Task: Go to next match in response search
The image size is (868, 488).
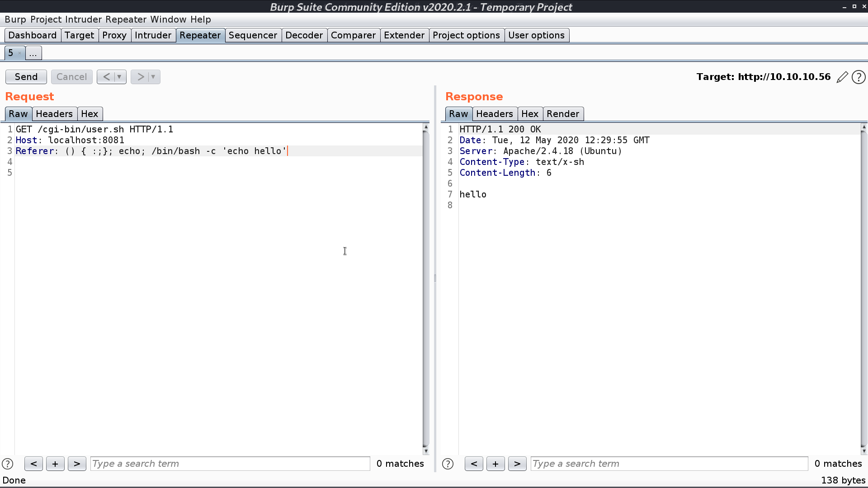Action: 517,464
